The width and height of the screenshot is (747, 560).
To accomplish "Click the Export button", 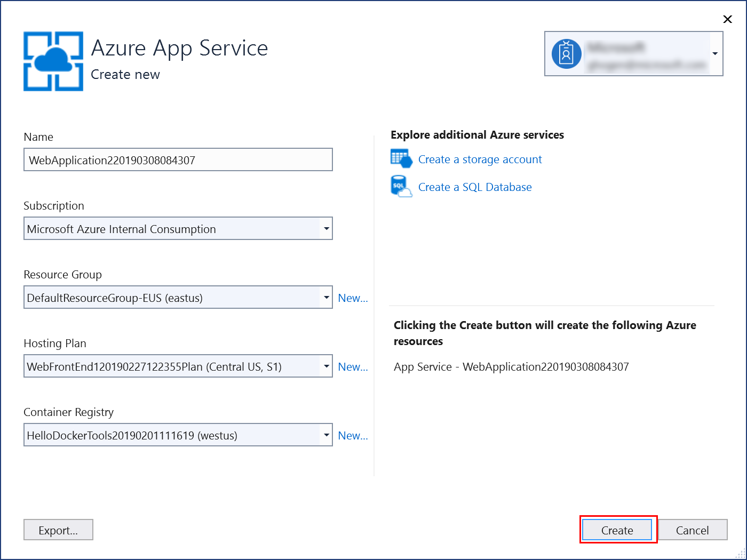I will coord(58,530).
